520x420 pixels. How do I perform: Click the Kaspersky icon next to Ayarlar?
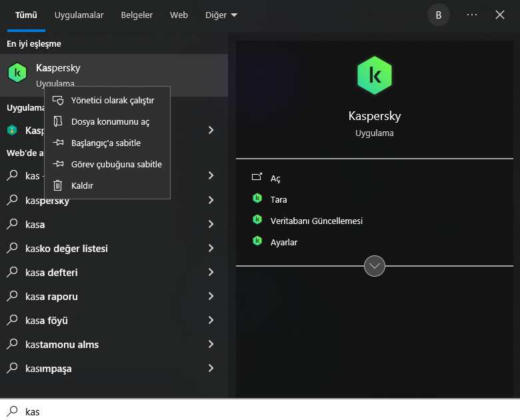coord(257,241)
